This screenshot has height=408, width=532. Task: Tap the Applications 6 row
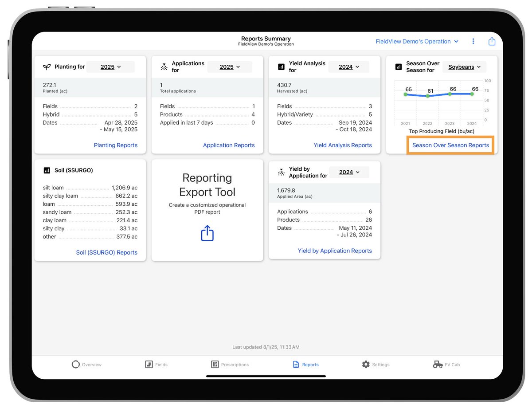pyautogui.click(x=325, y=212)
